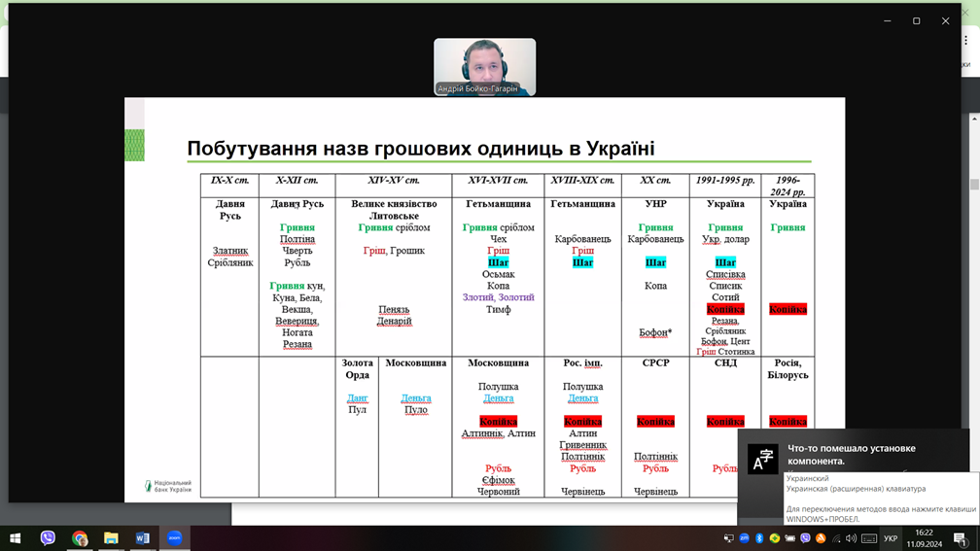Click the slide title 'Побутування назв грошових одиниць'
The height and width of the screenshot is (551, 980).
click(x=421, y=149)
